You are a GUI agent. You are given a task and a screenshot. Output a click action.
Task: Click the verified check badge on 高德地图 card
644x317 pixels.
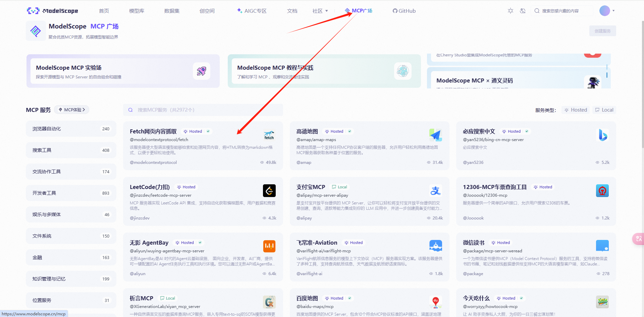pyautogui.click(x=350, y=131)
